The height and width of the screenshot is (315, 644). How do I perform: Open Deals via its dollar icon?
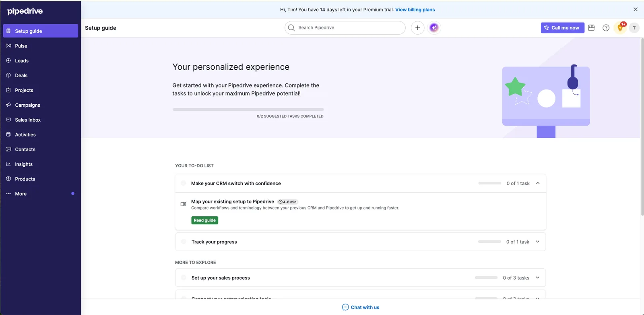point(8,75)
